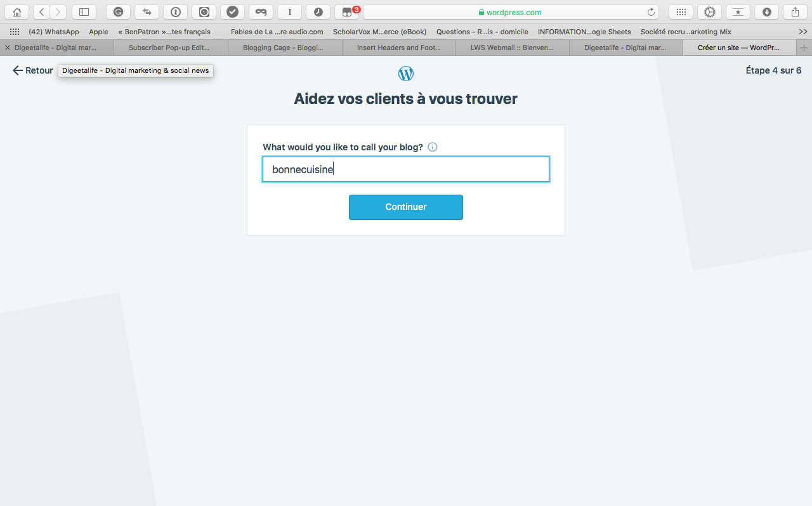Open the (42) WhatsApp bookmark
This screenshot has width=812, height=506.
click(x=54, y=32)
